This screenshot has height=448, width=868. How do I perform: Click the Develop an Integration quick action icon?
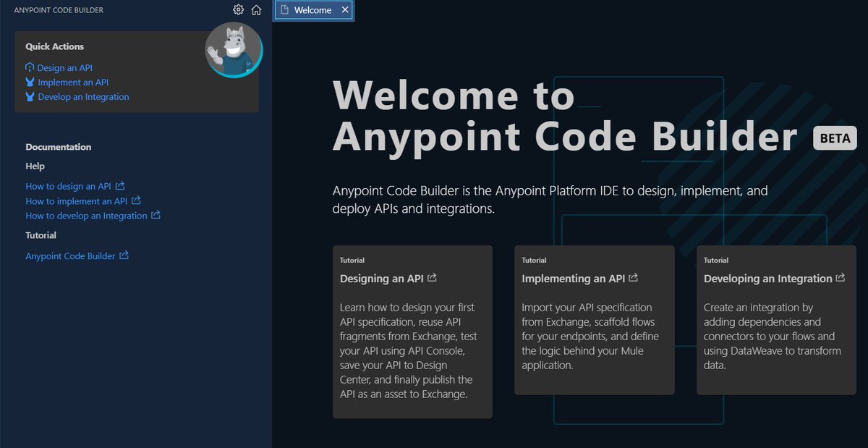point(30,96)
